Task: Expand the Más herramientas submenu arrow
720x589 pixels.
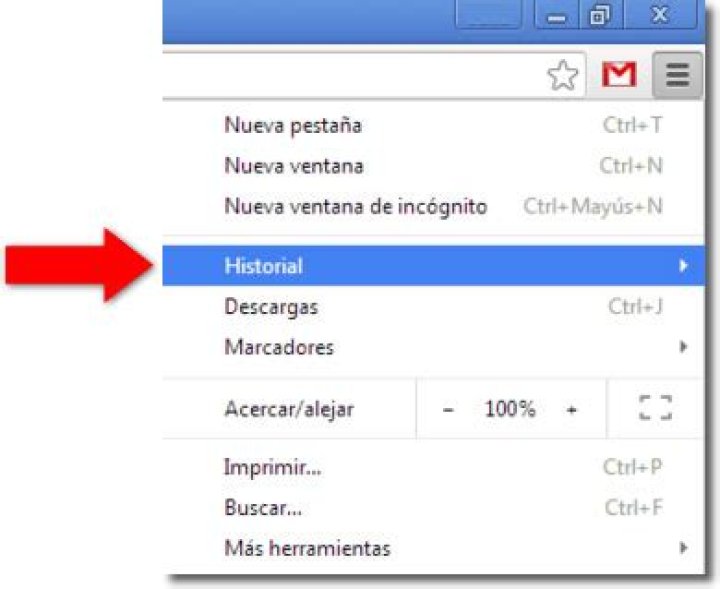Action: pyautogui.click(x=683, y=547)
